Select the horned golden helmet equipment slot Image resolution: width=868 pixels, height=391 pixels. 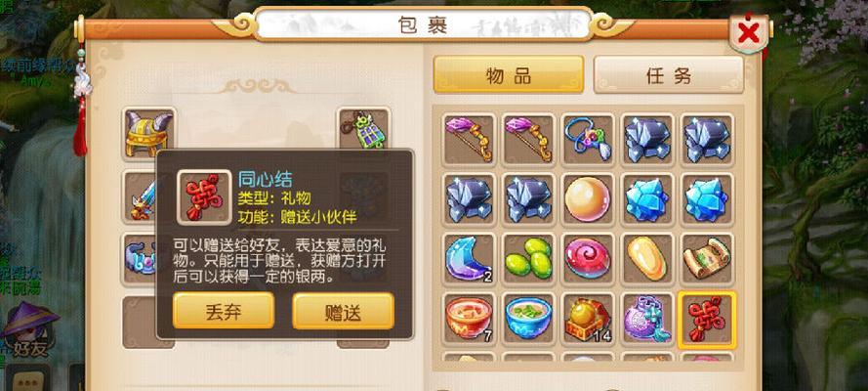point(149,134)
